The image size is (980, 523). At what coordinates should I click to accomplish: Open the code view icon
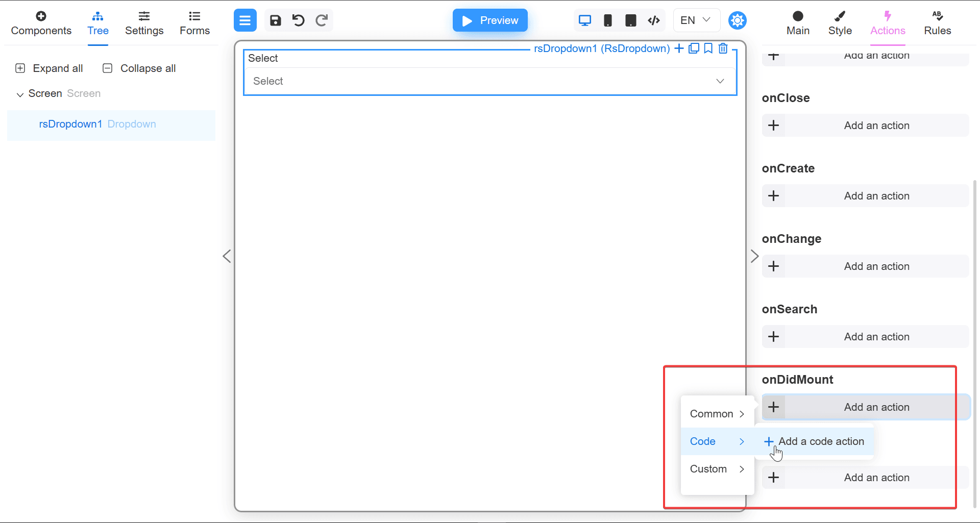tap(654, 20)
